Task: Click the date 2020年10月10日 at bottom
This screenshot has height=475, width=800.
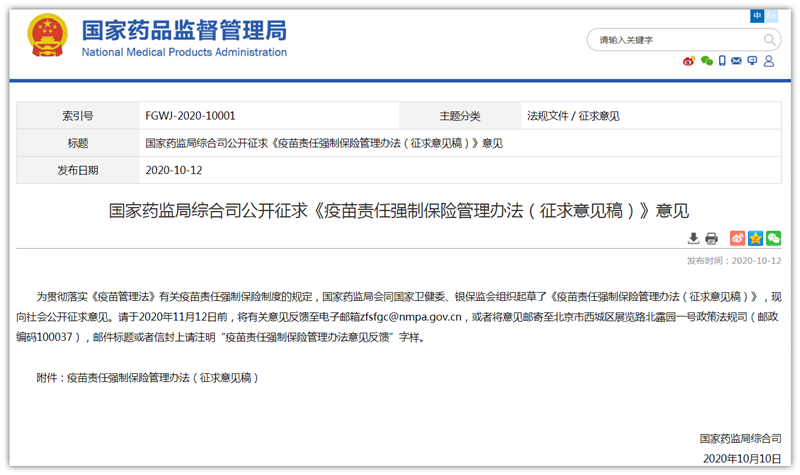Action: click(x=742, y=459)
